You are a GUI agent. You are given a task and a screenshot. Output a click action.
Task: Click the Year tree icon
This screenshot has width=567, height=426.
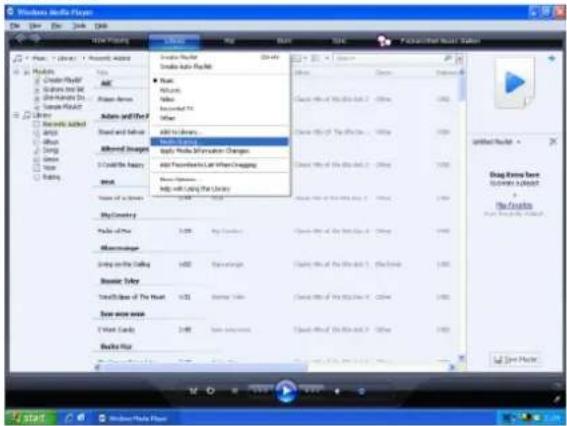(x=37, y=168)
